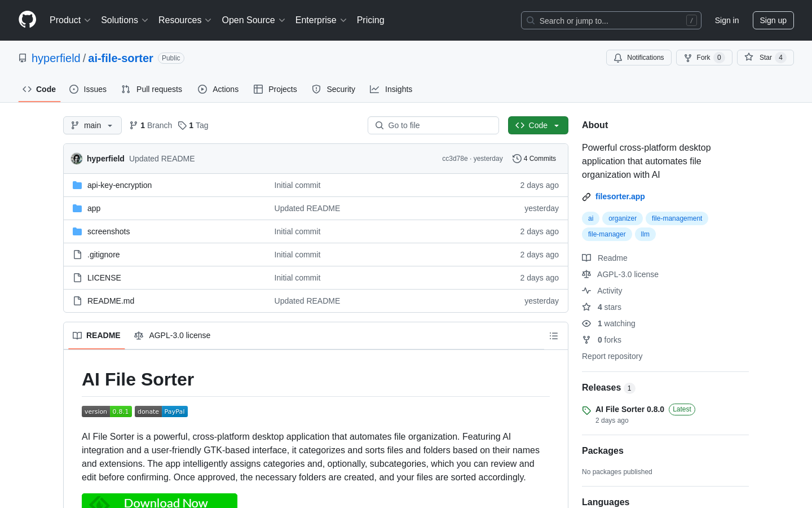Click the Sign up button
812x508 pixels.
773,20
